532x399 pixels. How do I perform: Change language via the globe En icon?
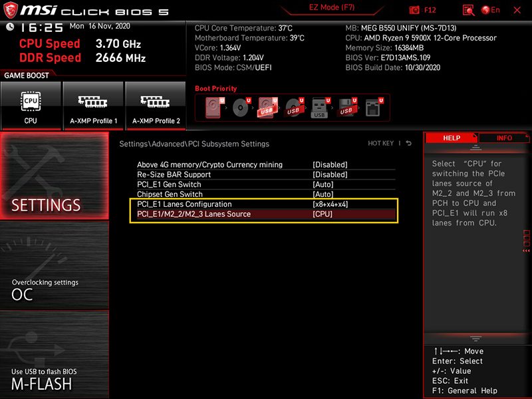pyautogui.click(x=491, y=10)
